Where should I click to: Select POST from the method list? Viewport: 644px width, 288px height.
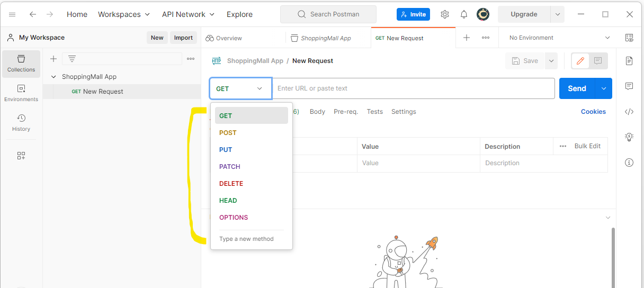pos(252,132)
